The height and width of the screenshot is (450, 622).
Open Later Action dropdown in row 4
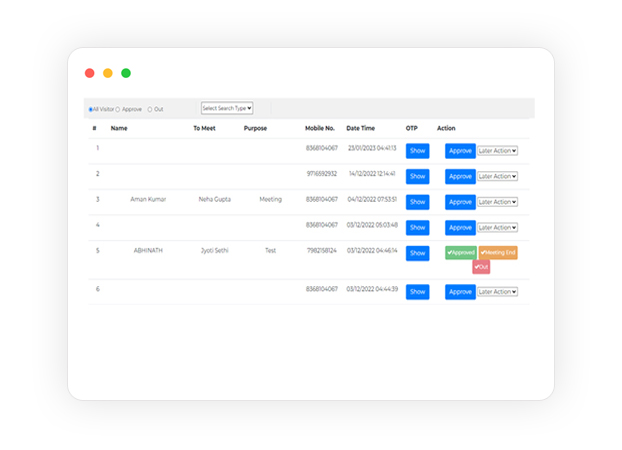click(497, 227)
